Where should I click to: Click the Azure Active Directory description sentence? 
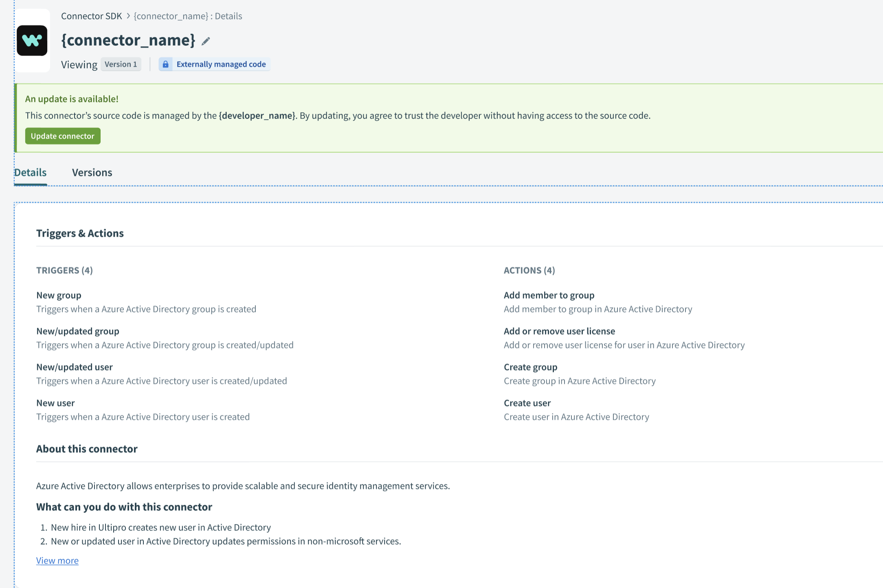243,486
